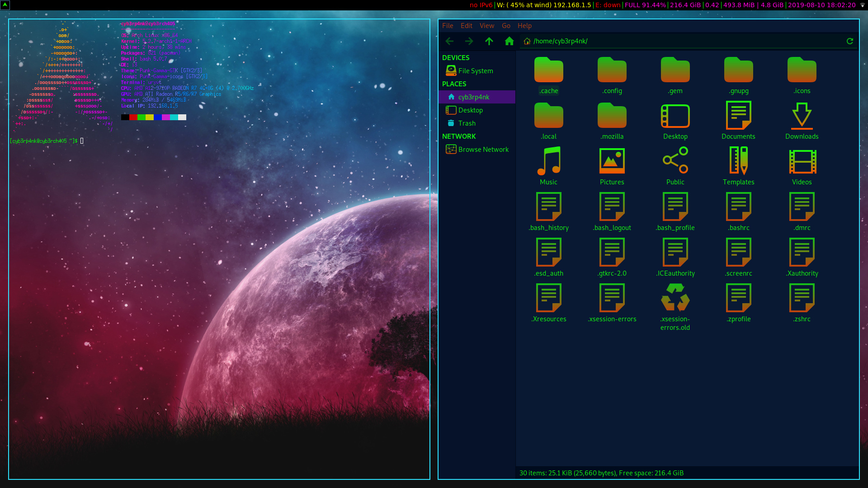Select the .ICEauthority file
Screen dimensions: 868x488
675,258
